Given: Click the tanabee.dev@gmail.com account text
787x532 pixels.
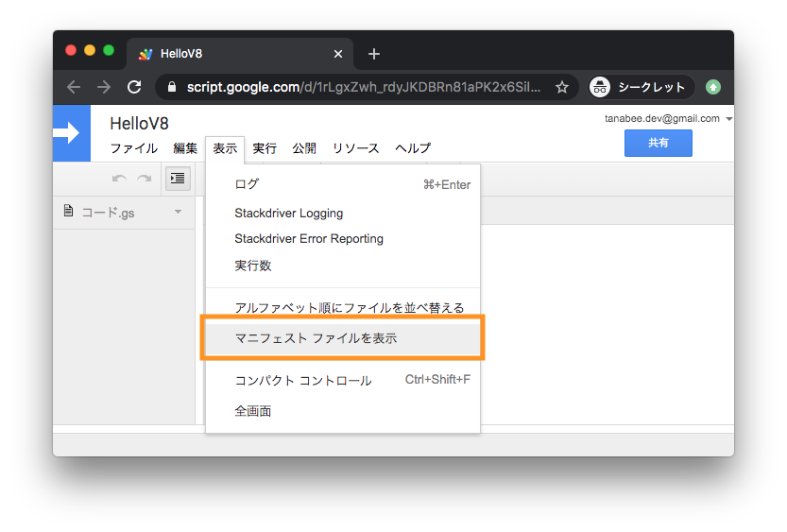Looking at the screenshot, I should 662,118.
